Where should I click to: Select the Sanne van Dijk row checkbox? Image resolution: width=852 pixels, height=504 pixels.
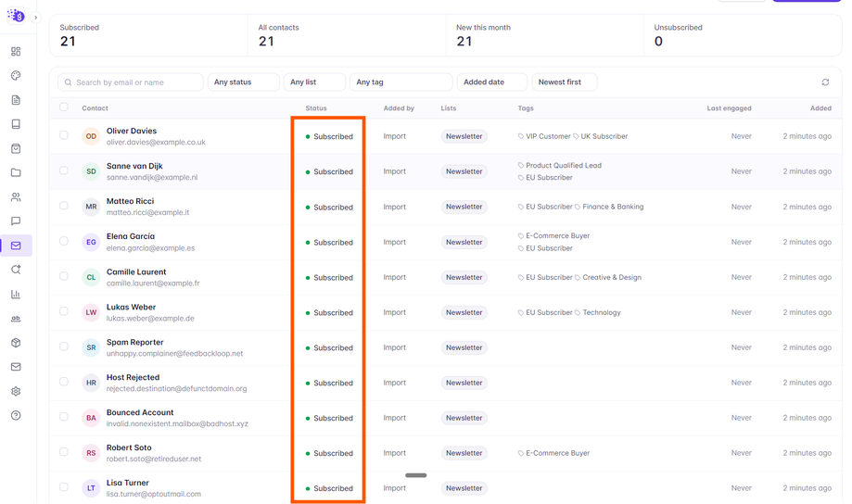click(64, 170)
